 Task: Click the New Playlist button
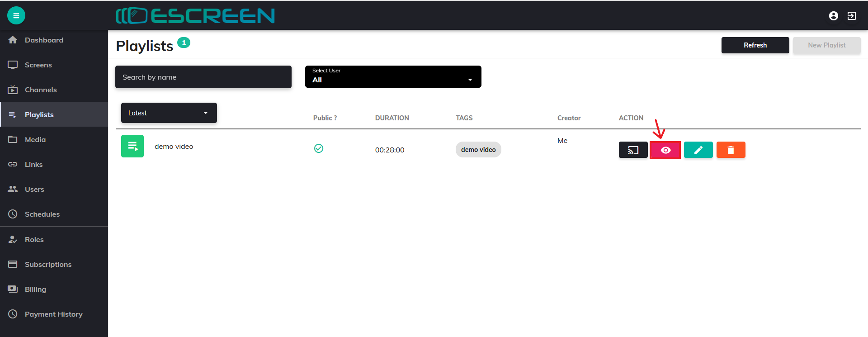coord(826,45)
